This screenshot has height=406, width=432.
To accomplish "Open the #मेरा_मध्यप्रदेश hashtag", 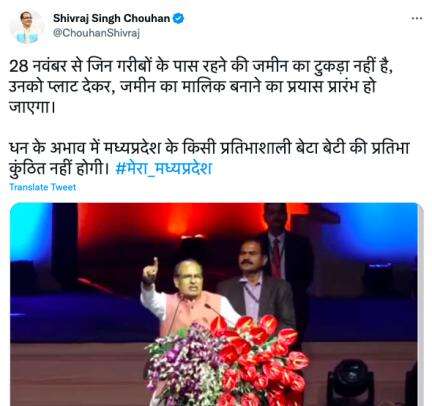I will click(x=163, y=168).
